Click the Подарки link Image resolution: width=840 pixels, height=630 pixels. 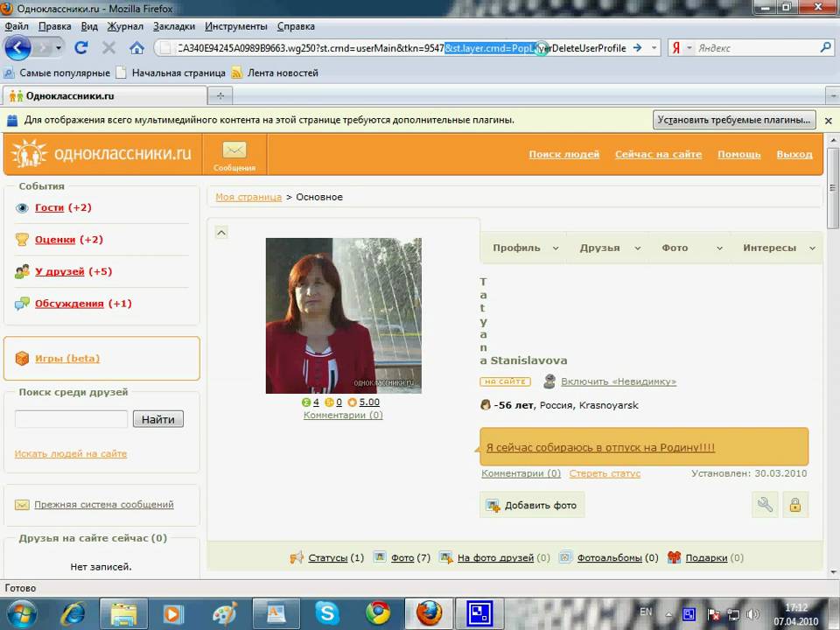pyautogui.click(x=706, y=557)
